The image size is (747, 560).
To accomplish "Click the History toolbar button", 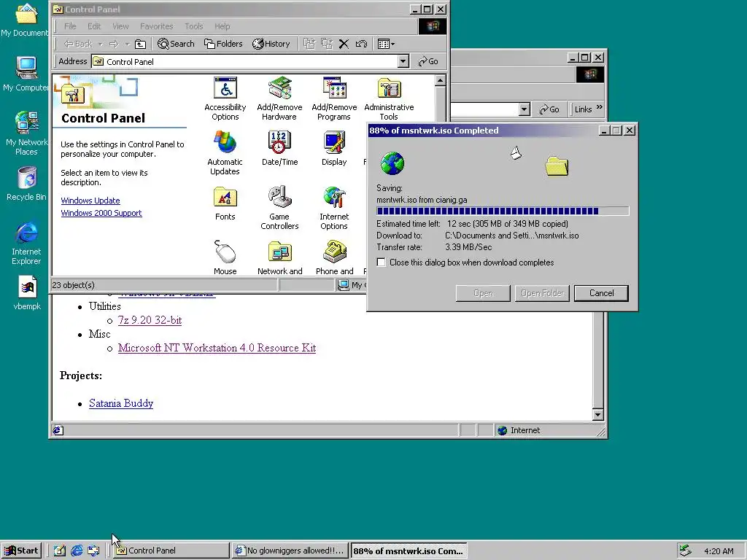I will point(271,44).
